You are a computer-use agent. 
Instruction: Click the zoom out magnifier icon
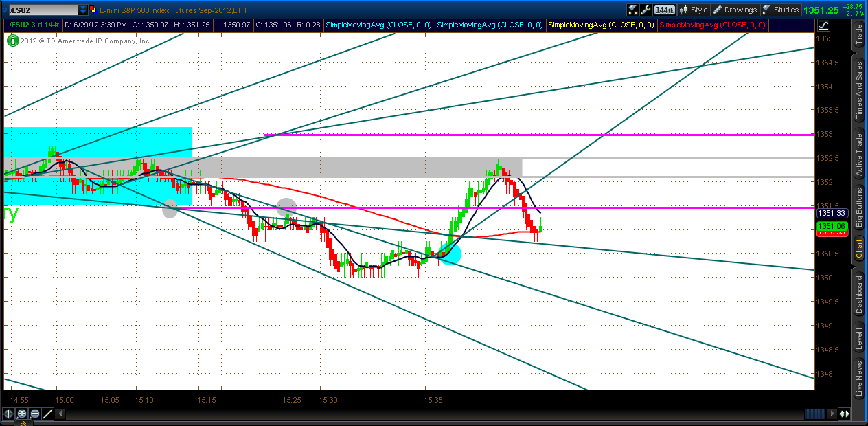pyautogui.click(x=34, y=414)
